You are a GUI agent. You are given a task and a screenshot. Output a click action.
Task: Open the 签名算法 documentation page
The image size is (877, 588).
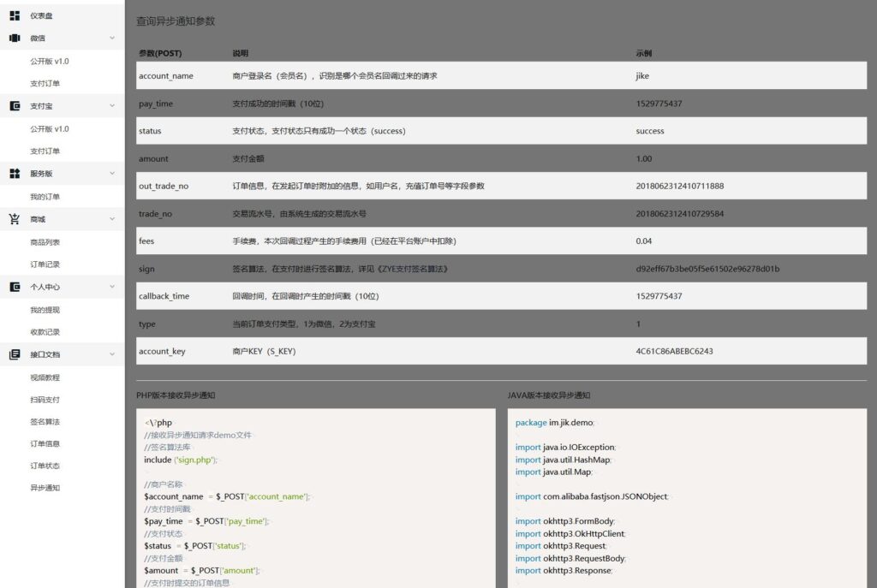tap(45, 422)
